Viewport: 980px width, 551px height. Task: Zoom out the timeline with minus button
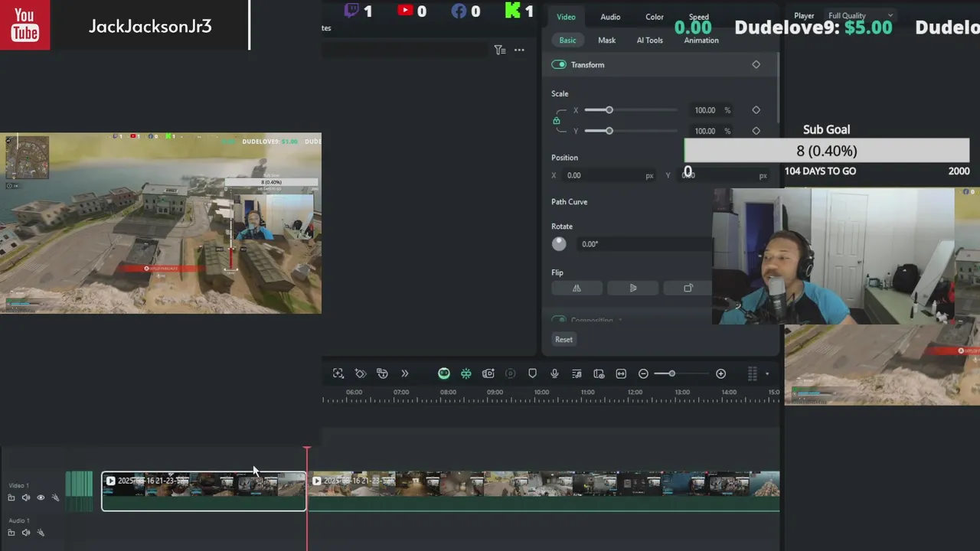tap(643, 373)
